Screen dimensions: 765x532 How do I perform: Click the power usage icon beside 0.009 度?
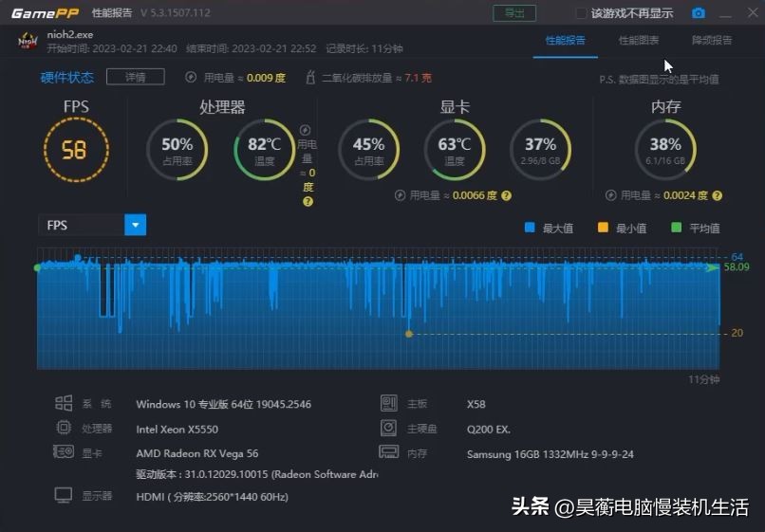191,78
